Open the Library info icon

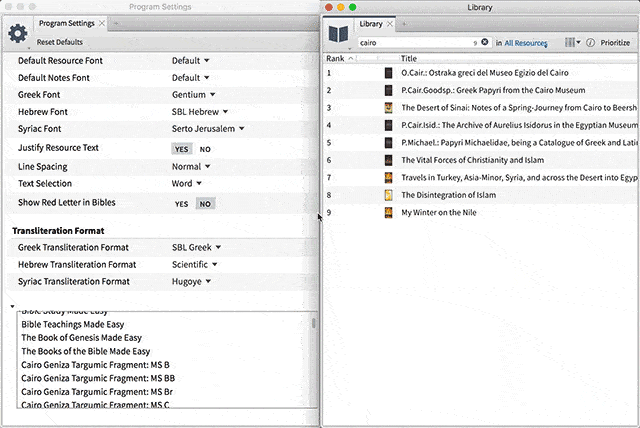click(x=590, y=42)
